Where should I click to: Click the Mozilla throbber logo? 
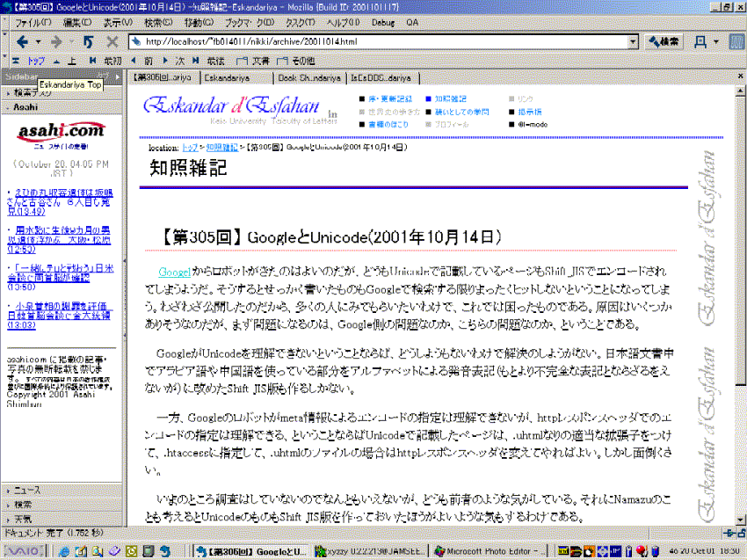[736, 42]
